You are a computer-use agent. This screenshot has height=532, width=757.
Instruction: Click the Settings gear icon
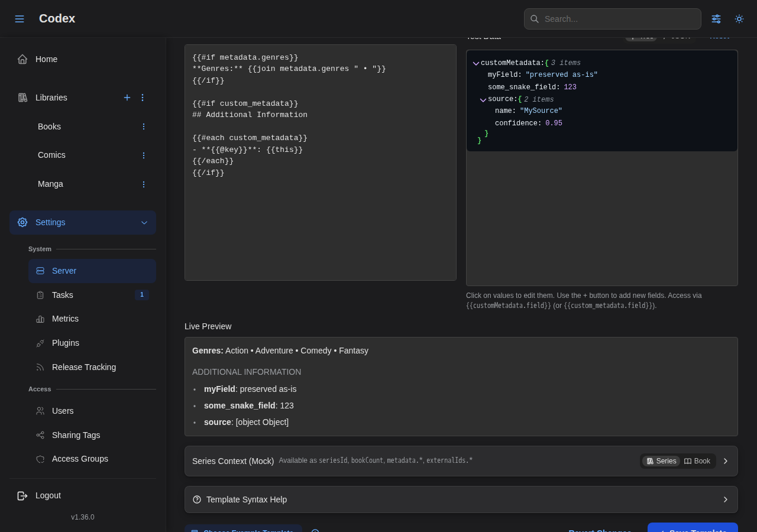click(22, 222)
